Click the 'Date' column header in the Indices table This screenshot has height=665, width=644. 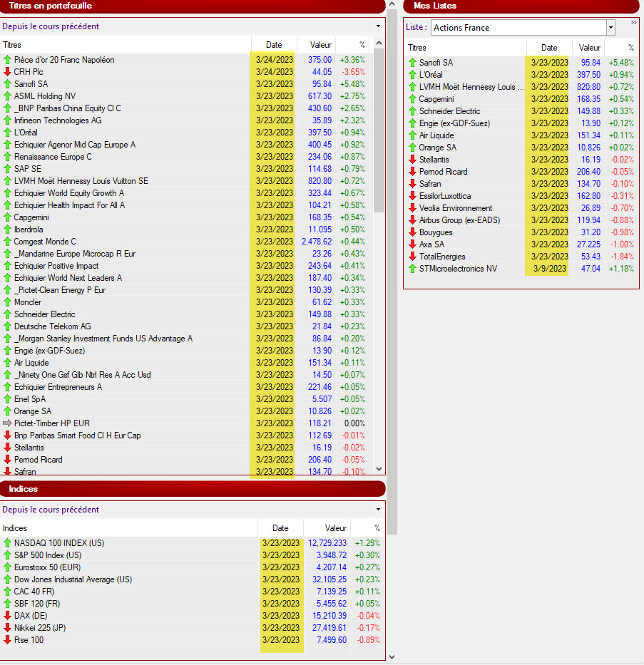point(280,528)
